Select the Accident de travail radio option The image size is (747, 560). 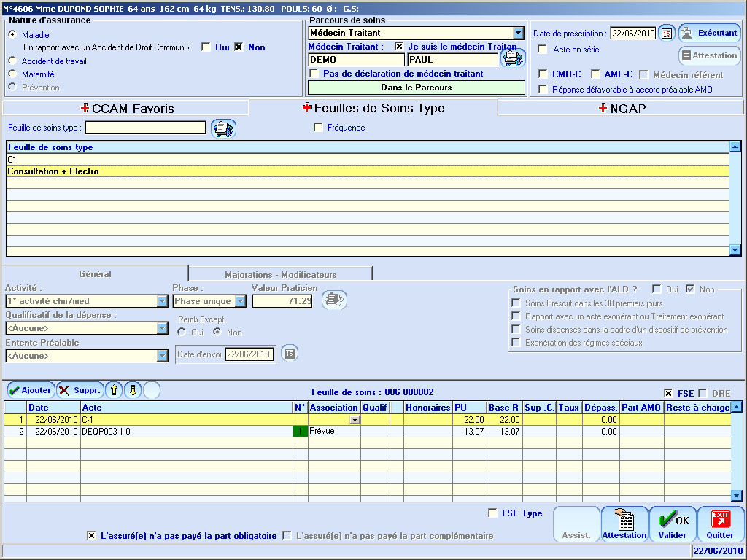[12, 61]
